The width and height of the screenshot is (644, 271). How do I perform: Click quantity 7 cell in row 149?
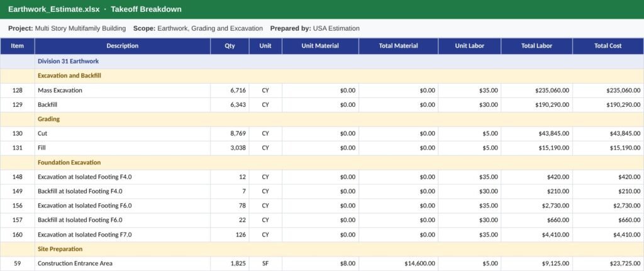tap(230, 191)
